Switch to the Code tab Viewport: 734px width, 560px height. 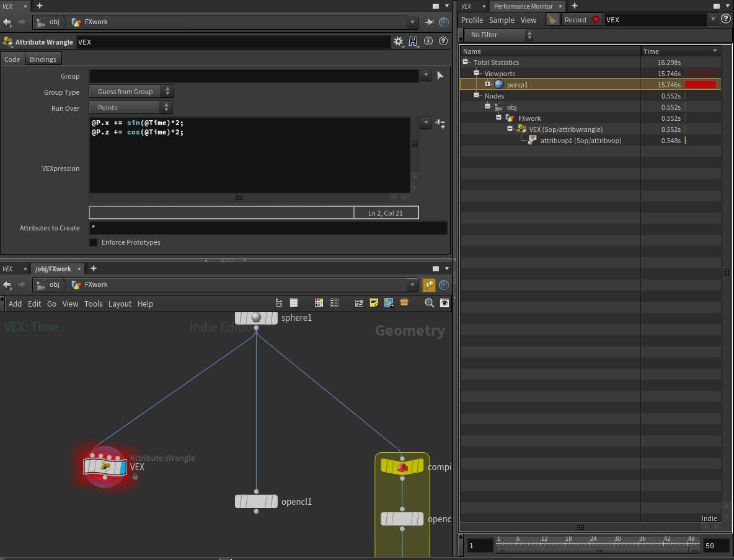point(12,59)
